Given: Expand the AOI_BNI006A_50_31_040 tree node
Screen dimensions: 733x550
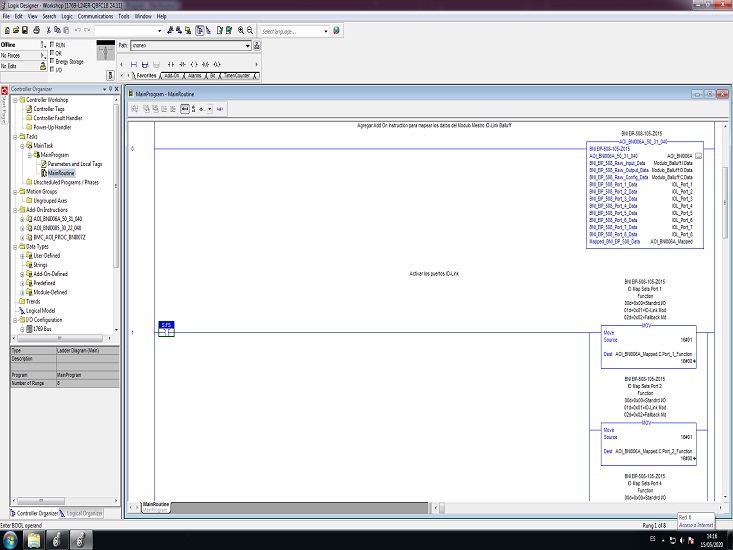Looking at the screenshot, I should point(22,217).
